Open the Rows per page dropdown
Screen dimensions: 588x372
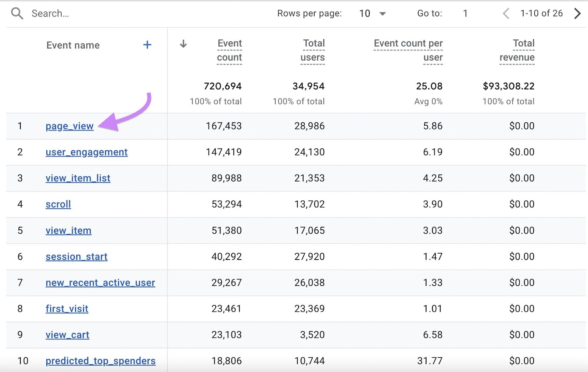(372, 14)
